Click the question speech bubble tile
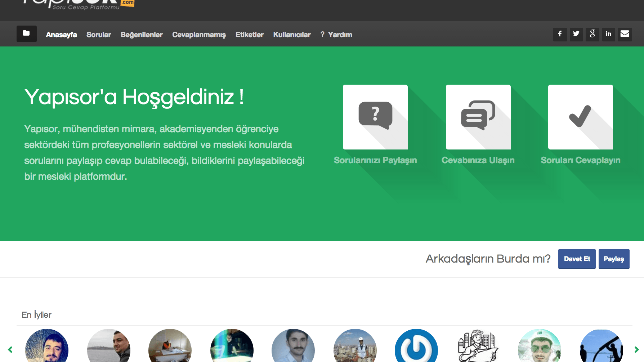The image size is (644, 362). pos(375,117)
